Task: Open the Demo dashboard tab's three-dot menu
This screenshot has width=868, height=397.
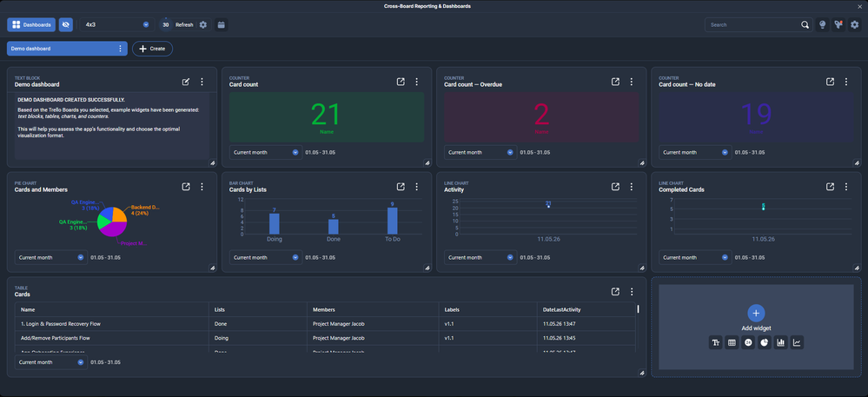Action: pos(120,49)
